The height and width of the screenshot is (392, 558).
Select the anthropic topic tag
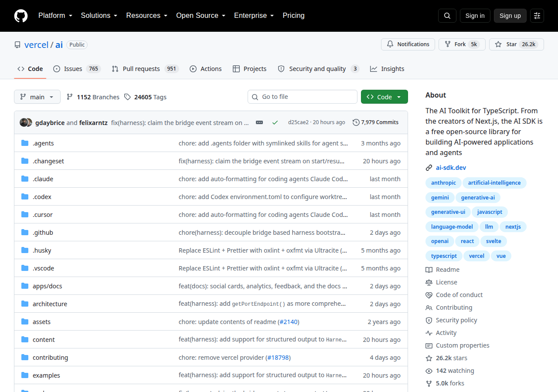443,183
